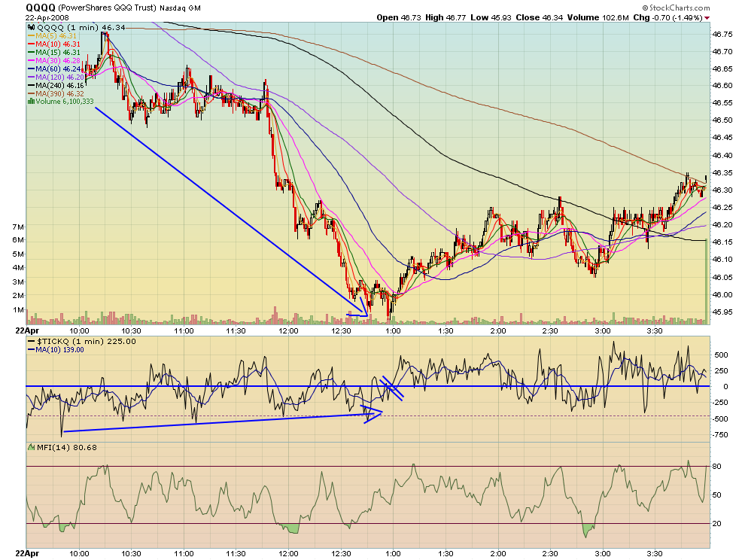Click the 46.65 price axis label

tap(722, 69)
